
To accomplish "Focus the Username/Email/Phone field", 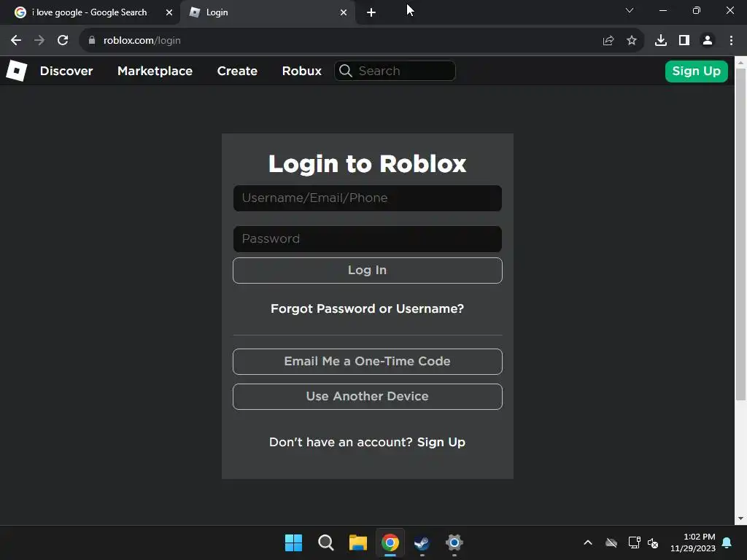I will [x=368, y=198].
